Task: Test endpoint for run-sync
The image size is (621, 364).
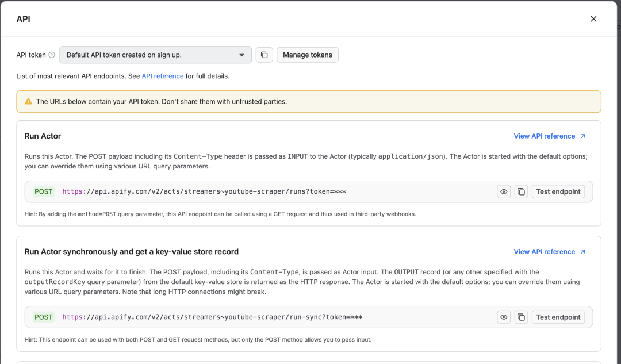Action: coord(558,317)
